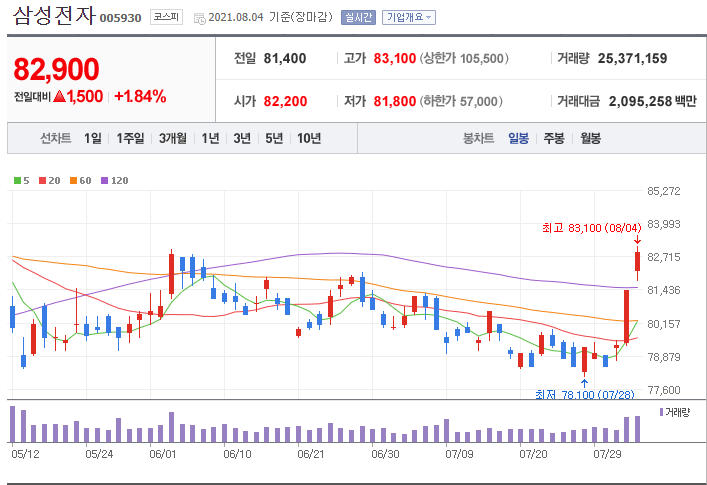The width and height of the screenshot is (707, 485).
Task: Click the purple 120-day moving average swatch
Action: click(x=105, y=181)
